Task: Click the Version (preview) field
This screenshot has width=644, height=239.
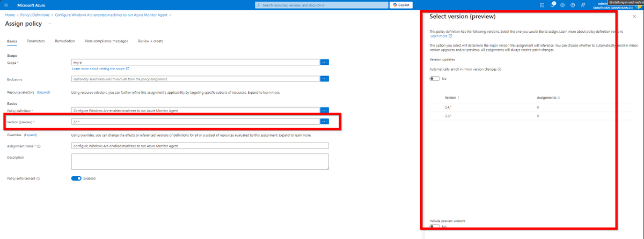Action: click(195, 122)
